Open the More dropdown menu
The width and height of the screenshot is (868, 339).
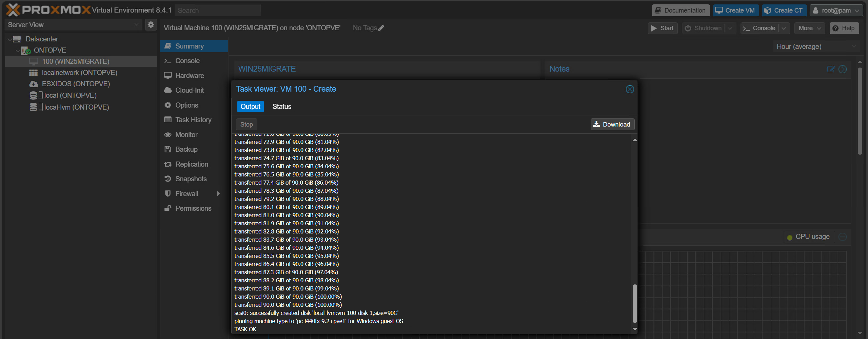click(810, 28)
